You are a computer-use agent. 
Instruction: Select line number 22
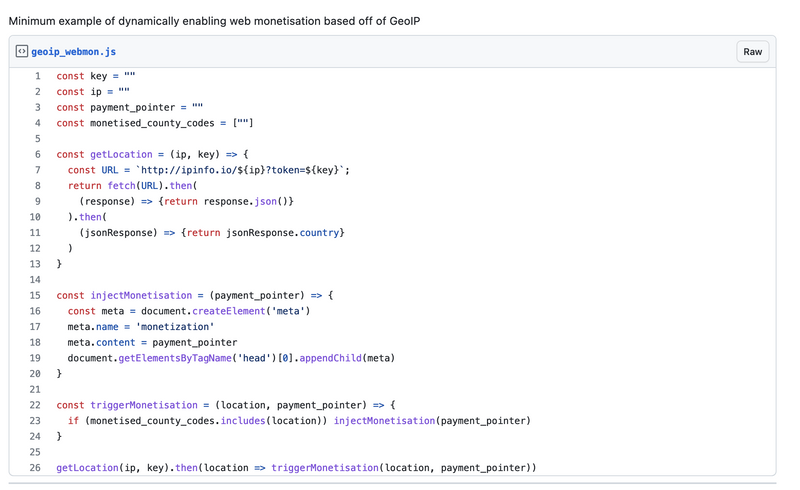pyautogui.click(x=35, y=405)
